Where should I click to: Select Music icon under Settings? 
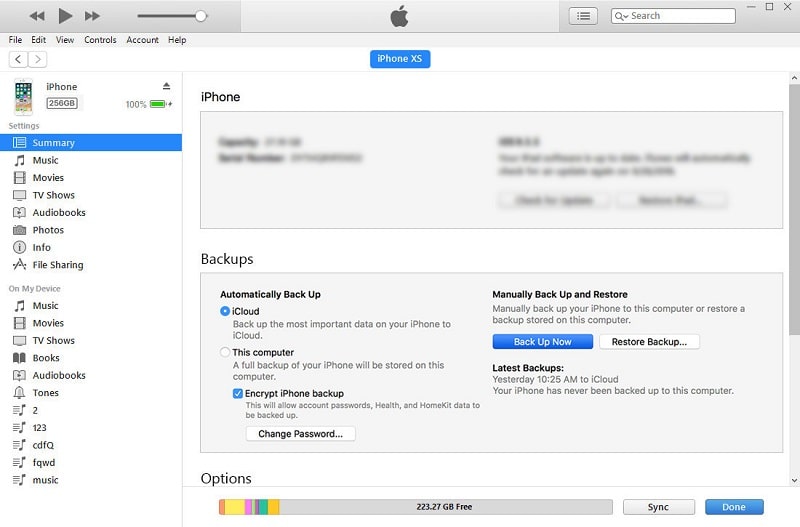19,160
